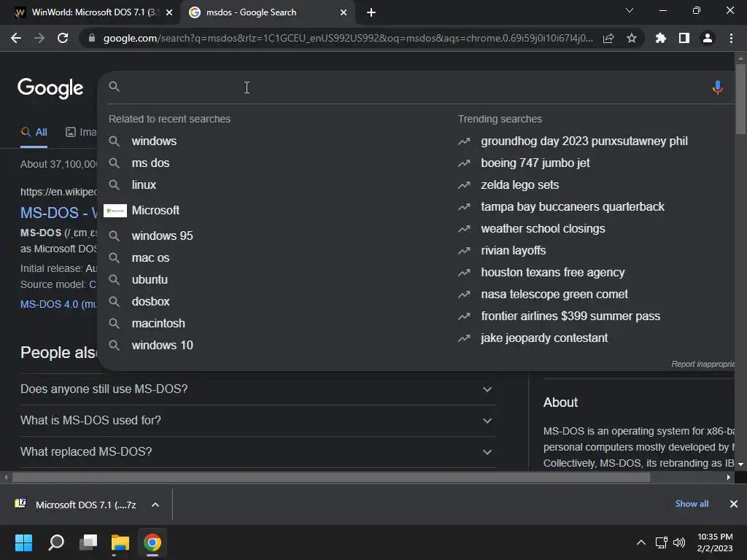Open Task View on the taskbar
Viewport: 747px width, 560px height.
88,542
